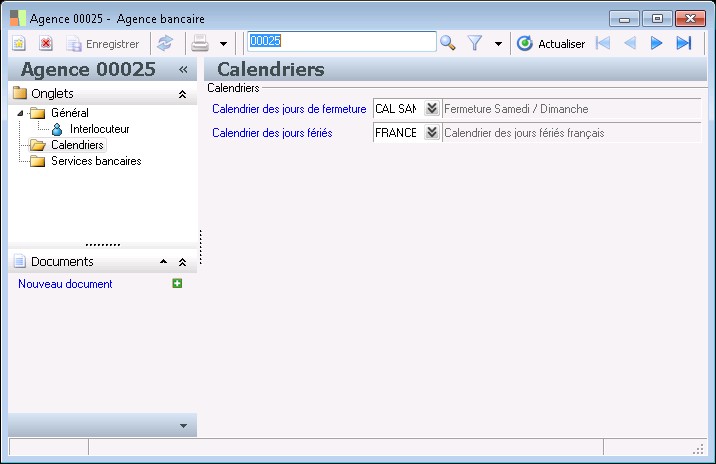Go to the next record
The height and width of the screenshot is (464, 716).
(656, 43)
